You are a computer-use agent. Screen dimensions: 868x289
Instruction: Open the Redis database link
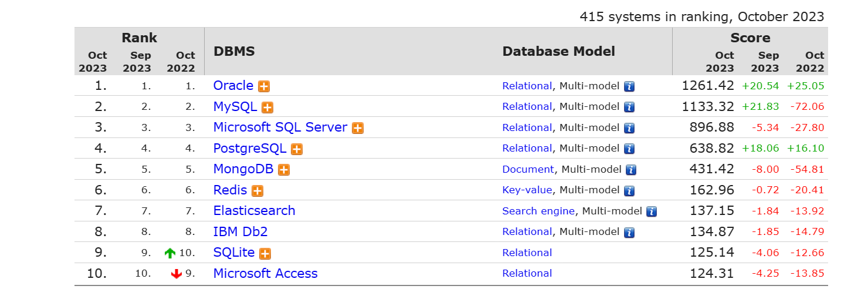[230, 190]
